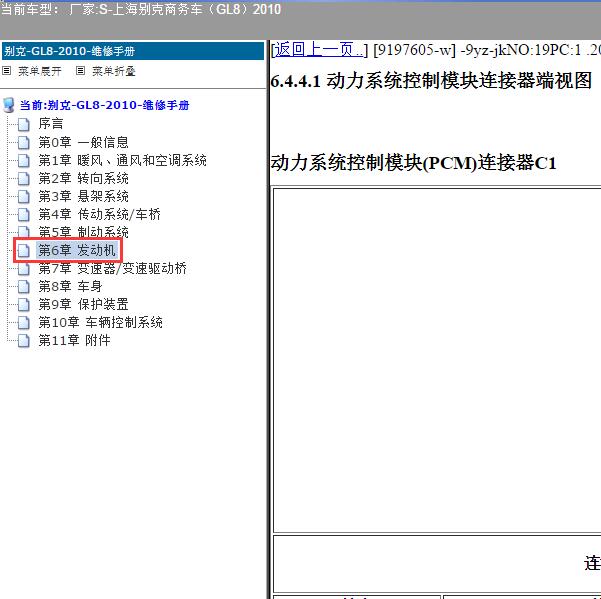Click the root node 当前:别克-GL8-2010-维修手册

[105, 105]
